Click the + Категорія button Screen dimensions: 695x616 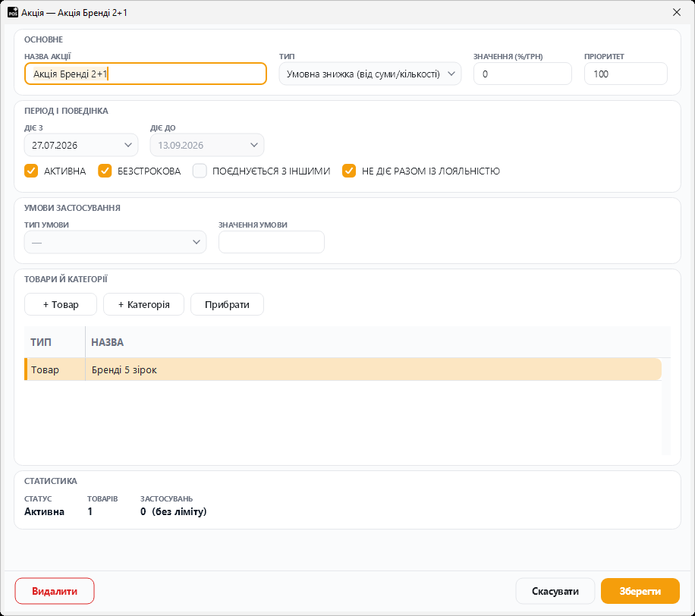click(x=143, y=304)
